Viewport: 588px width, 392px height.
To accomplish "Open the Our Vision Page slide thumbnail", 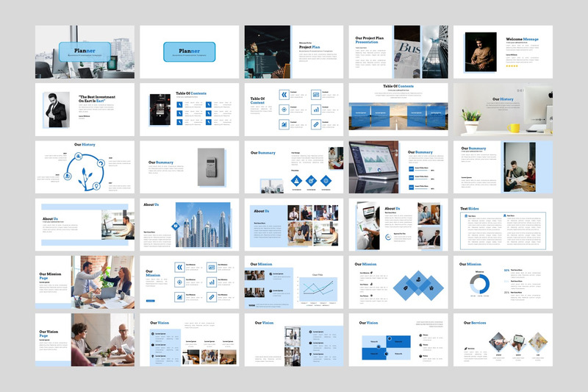I will tap(85, 340).
